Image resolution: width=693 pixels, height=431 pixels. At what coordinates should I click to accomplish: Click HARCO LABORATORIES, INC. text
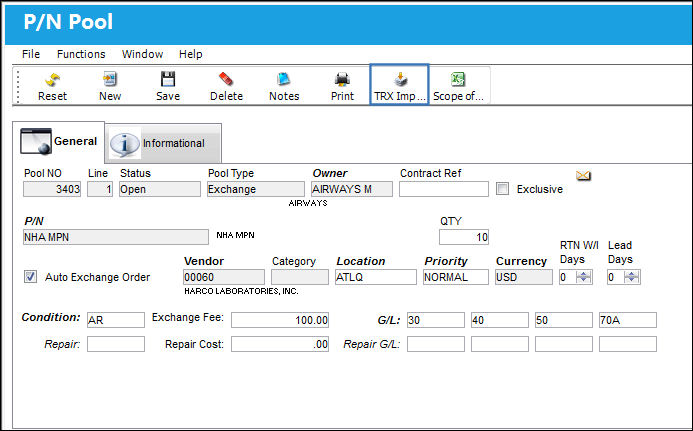coord(241,291)
